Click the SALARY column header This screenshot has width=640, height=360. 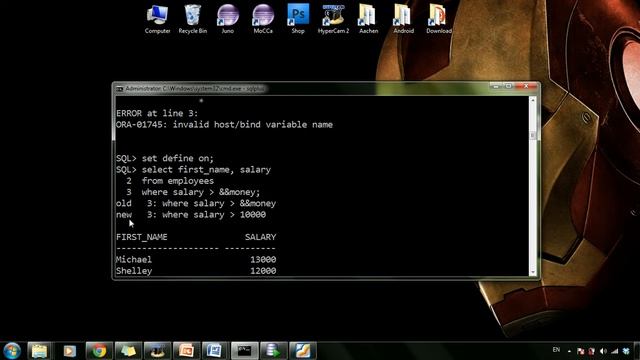(260, 237)
